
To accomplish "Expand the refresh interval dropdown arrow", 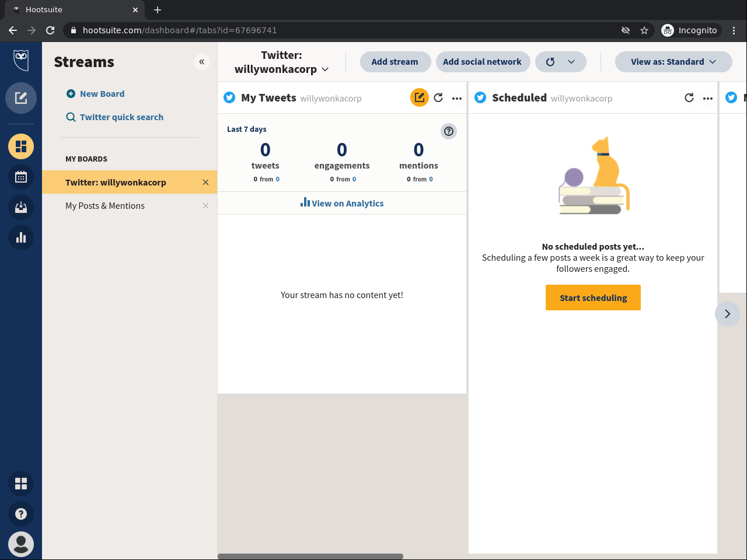I will pyautogui.click(x=571, y=62).
